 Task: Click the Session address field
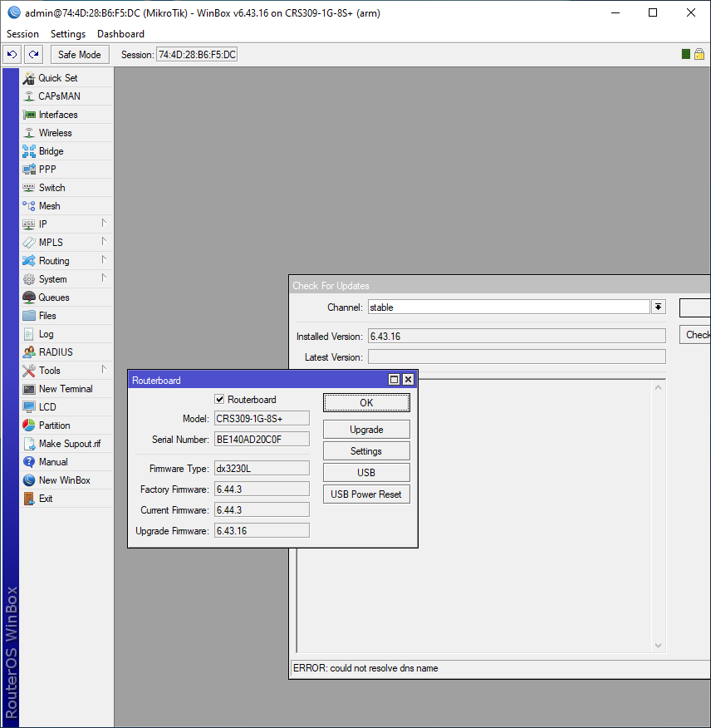point(197,54)
